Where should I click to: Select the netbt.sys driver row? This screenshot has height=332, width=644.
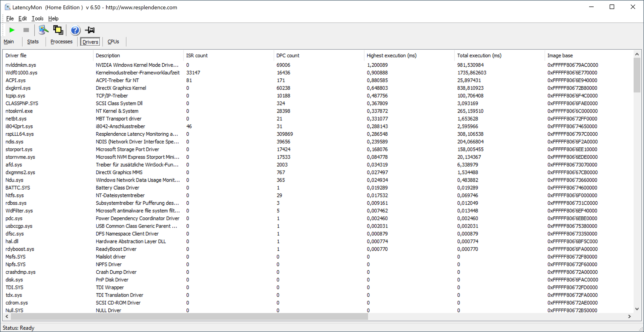coord(318,119)
